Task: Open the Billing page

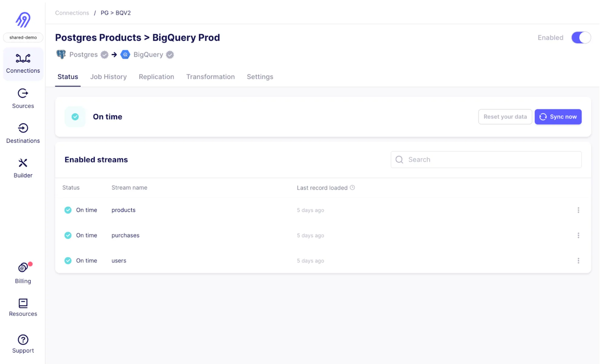Action: tap(23, 273)
